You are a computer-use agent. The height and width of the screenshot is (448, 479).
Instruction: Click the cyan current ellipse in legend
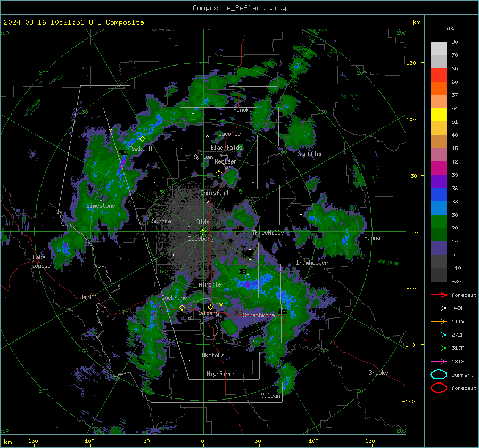tap(439, 374)
